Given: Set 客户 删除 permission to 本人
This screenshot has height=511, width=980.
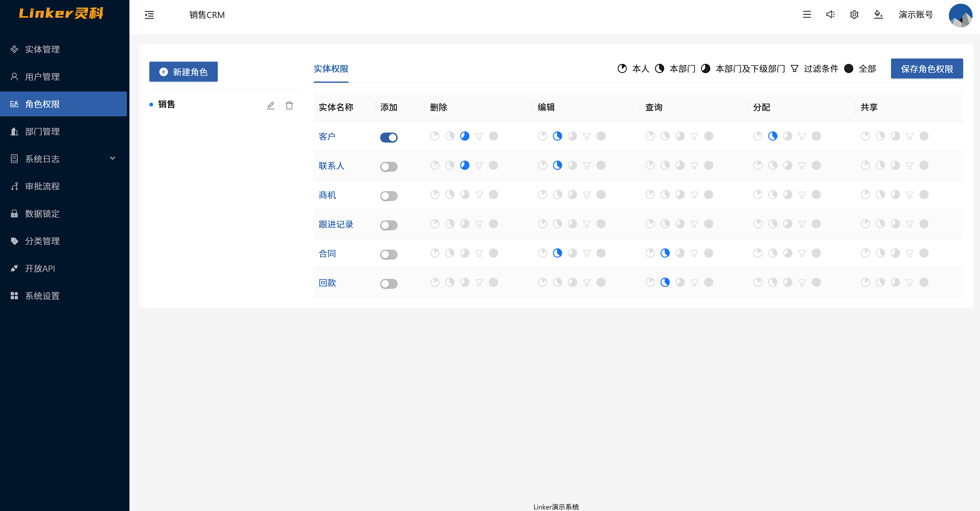Looking at the screenshot, I should pyautogui.click(x=434, y=136).
